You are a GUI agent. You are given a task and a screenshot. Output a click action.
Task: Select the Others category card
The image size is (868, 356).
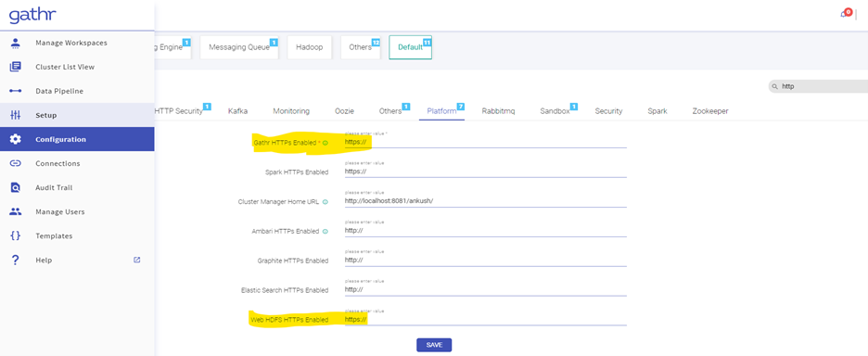(x=361, y=47)
